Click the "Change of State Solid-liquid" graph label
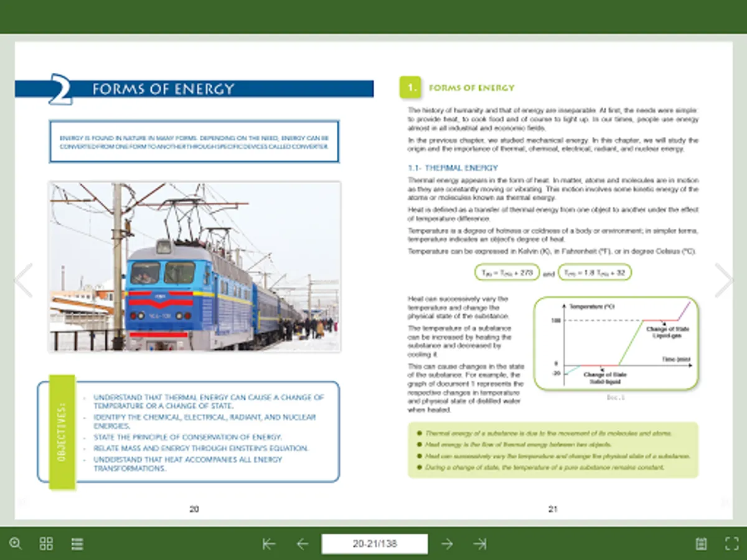 click(605, 378)
